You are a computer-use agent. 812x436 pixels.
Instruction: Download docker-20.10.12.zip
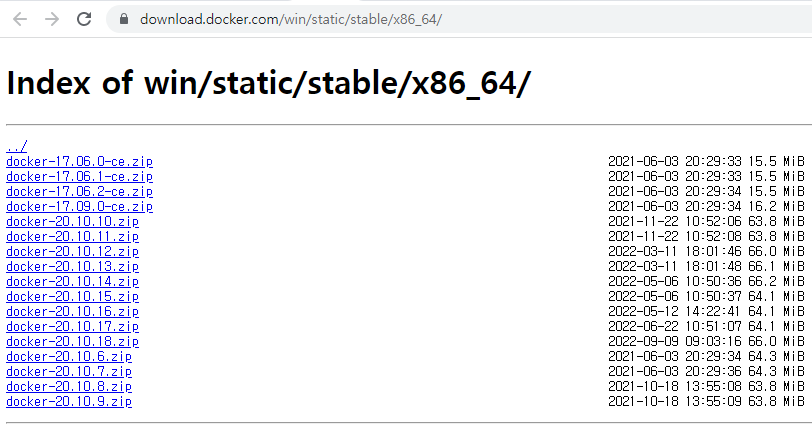(x=72, y=252)
